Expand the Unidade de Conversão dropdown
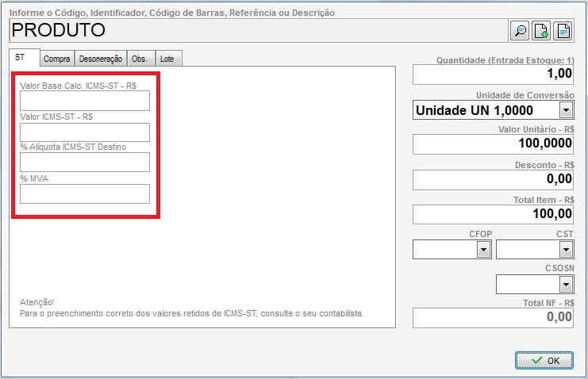 click(x=566, y=110)
